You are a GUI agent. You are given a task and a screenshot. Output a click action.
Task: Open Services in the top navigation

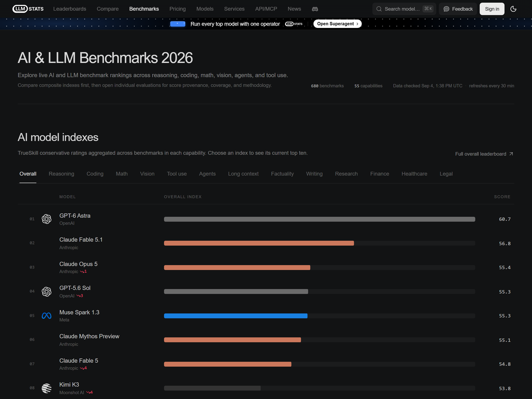pyautogui.click(x=234, y=9)
